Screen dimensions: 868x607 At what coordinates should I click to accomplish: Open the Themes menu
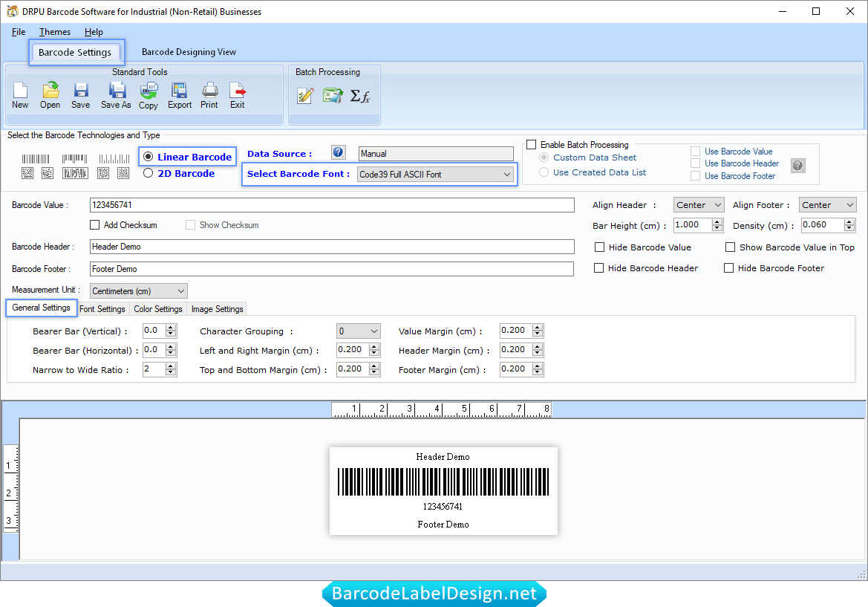point(55,31)
